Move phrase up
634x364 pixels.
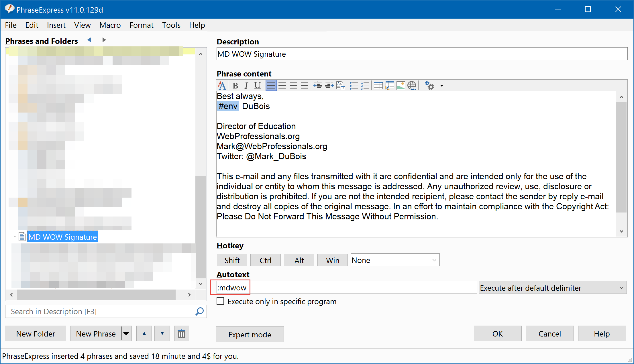pos(144,334)
